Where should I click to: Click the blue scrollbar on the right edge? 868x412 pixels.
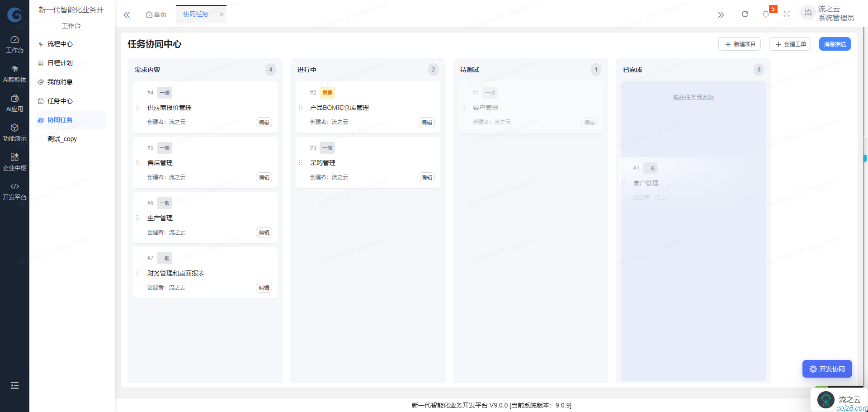click(x=865, y=158)
